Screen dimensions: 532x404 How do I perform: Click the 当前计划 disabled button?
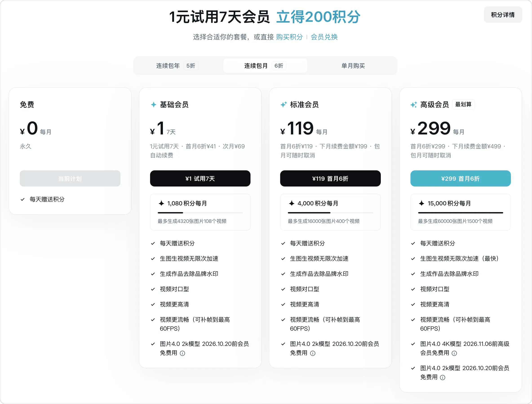point(70,178)
